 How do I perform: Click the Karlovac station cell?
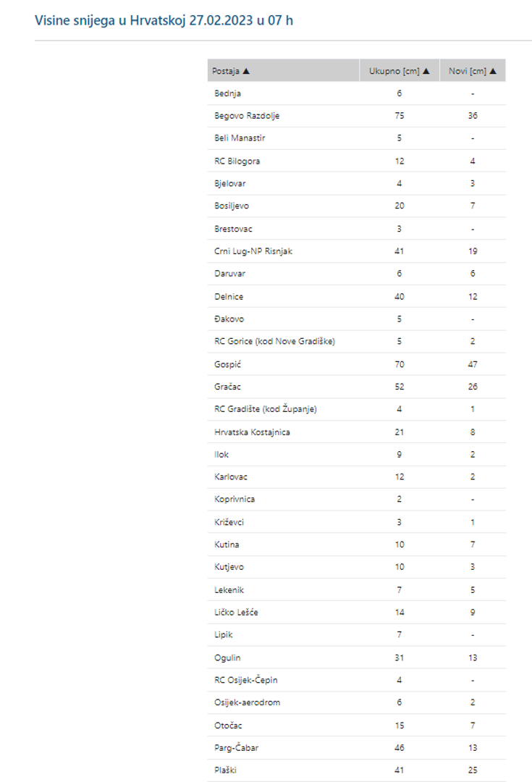(x=231, y=477)
